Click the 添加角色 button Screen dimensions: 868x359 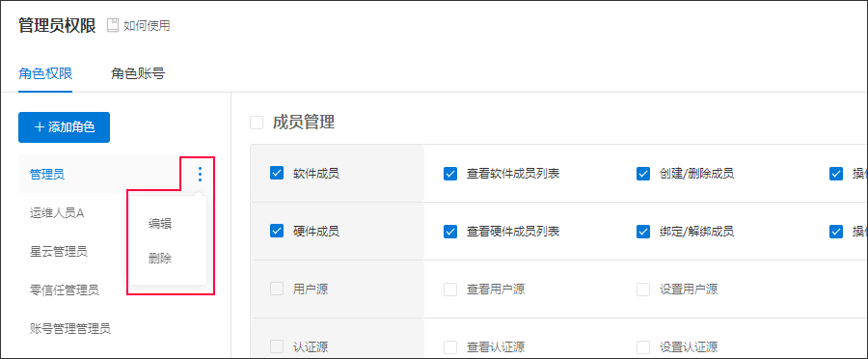pyautogui.click(x=65, y=127)
